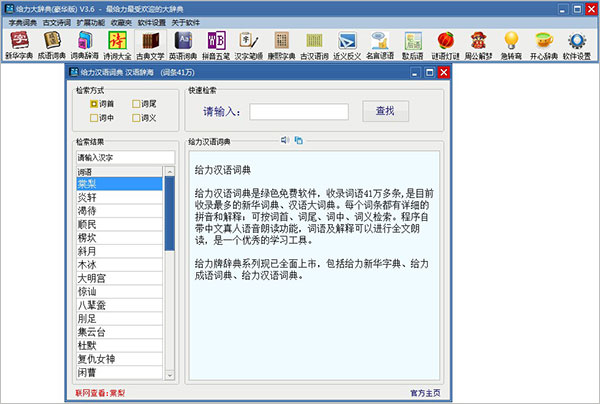Open the 字典词典 menu
This screenshot has width=600, height=404.
(x=23, y=23)
